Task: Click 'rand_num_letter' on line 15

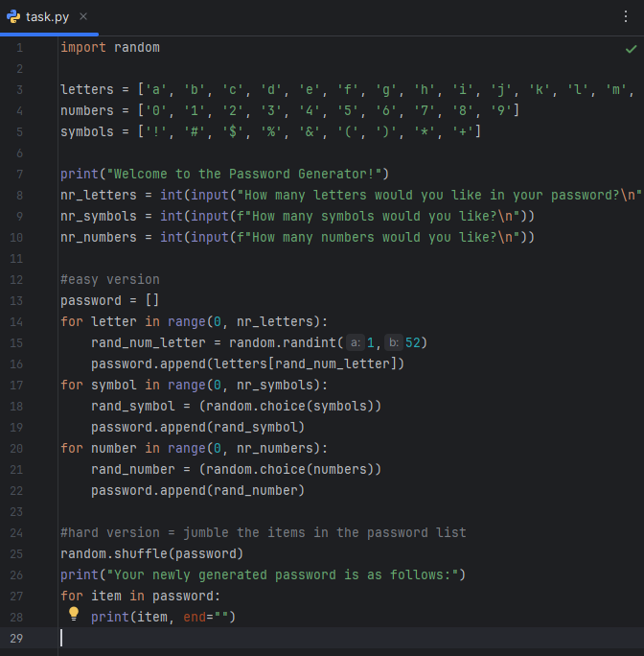Action: coord(149,342)
